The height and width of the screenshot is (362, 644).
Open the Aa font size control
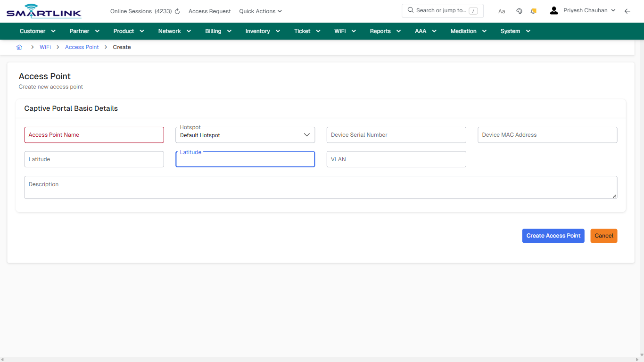[x=501, y=11]
